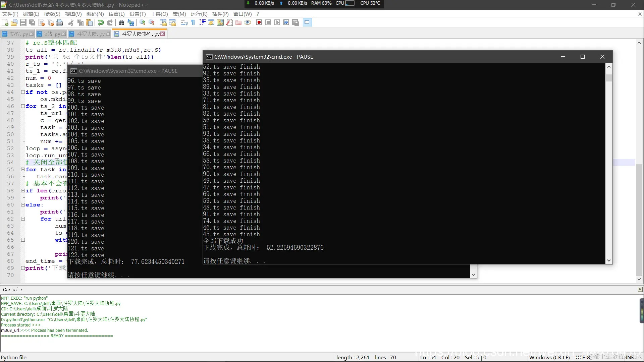Click the Zoom in toolbar icon
Image resolution: width=644 pixels, height=362 pixels.
tap(142, 22)
